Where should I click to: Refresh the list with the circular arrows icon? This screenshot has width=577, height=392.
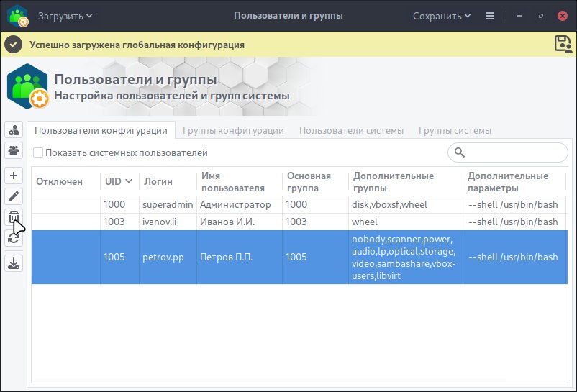pos(14,238)
